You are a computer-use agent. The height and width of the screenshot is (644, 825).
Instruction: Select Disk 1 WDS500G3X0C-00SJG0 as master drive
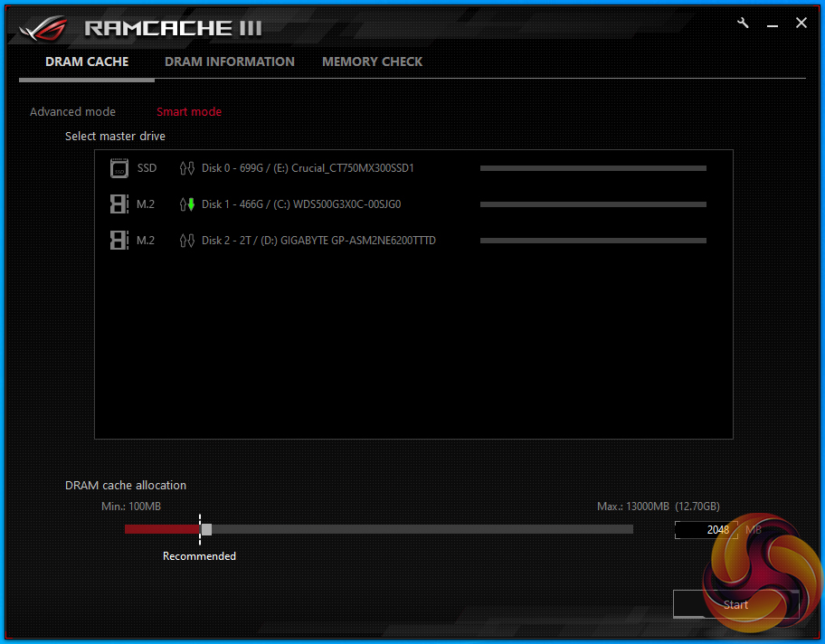pos(301,204)
